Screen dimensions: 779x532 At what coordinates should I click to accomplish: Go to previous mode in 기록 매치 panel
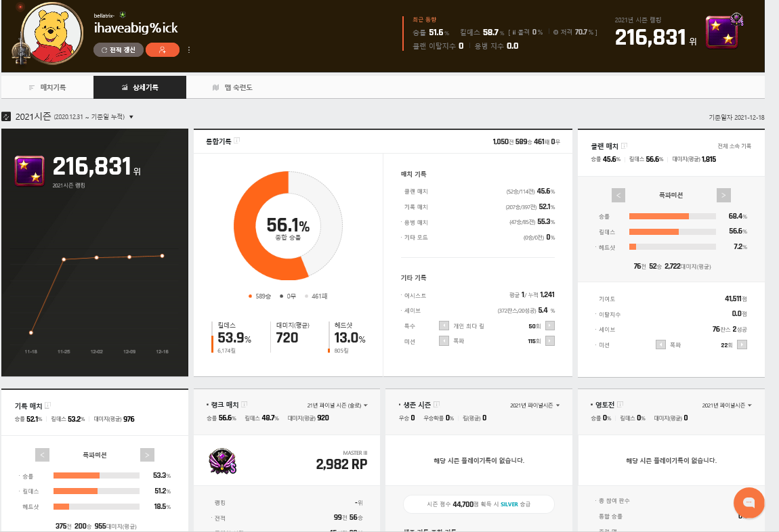pos(42,455)
